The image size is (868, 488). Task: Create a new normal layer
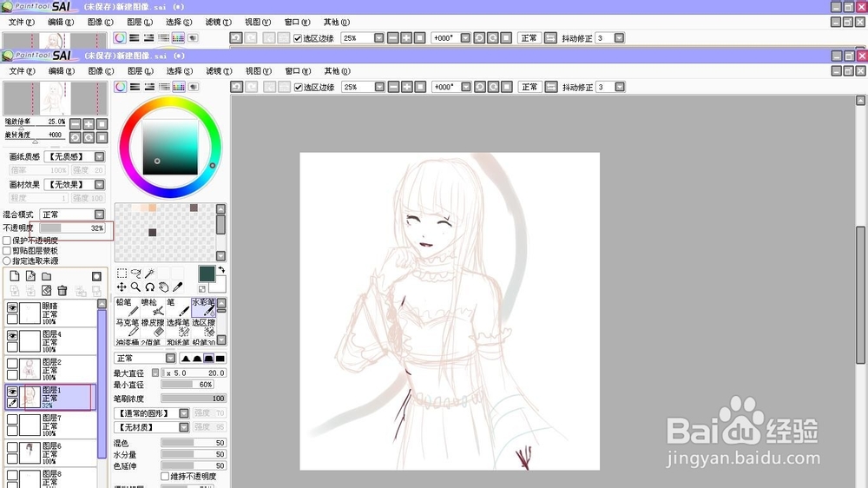(15, 276)
